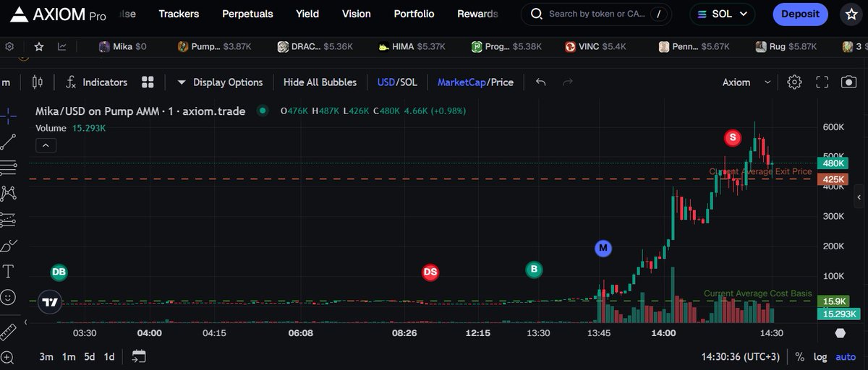Screen dimensions: 868x370
Task: Select the brush drawing tool
Action: pos(9,246)
